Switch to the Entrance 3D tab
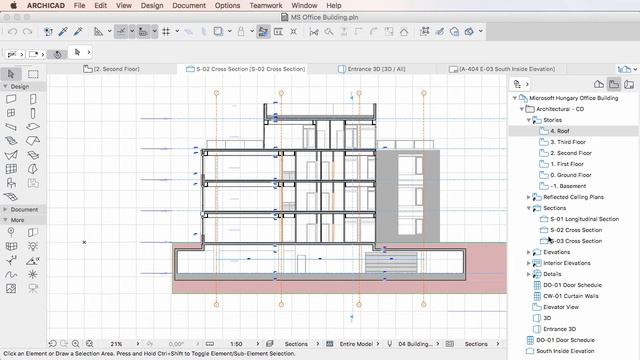 tap(371, 69)
